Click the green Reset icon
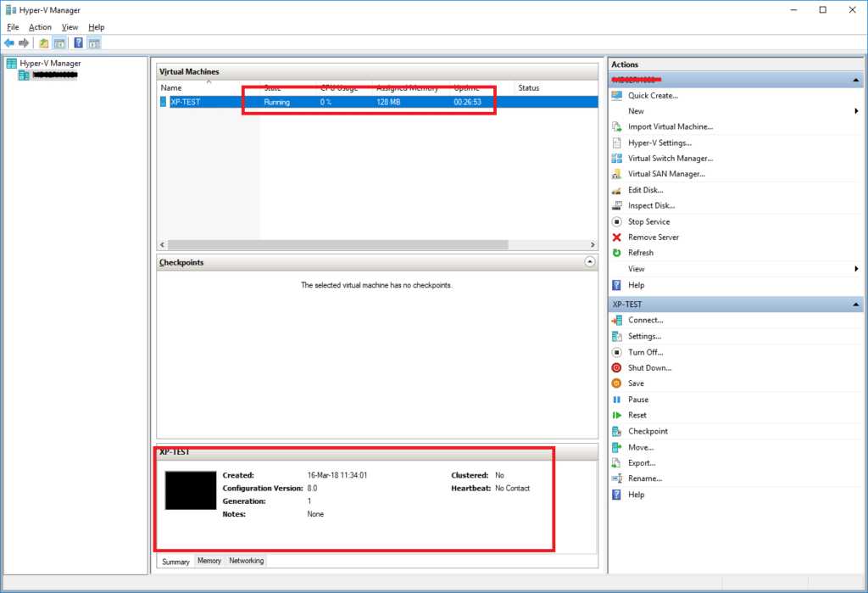The image size is (868, 593). [x=617, y=415]
